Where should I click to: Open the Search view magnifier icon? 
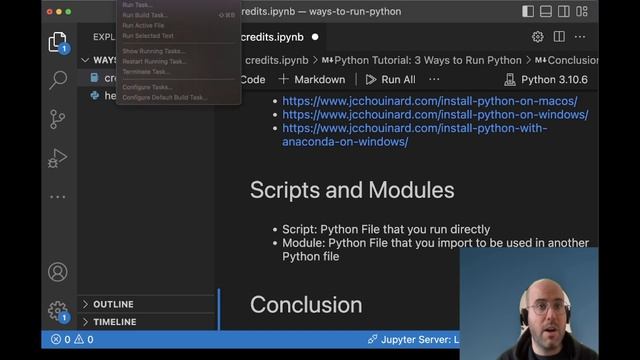point(58,80)
